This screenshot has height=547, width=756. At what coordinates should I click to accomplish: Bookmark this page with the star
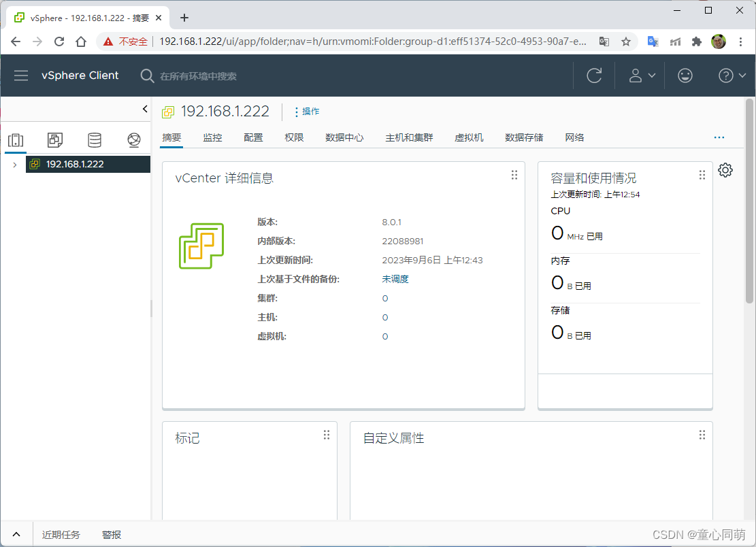pyautogui.click(x=626, y=42)
